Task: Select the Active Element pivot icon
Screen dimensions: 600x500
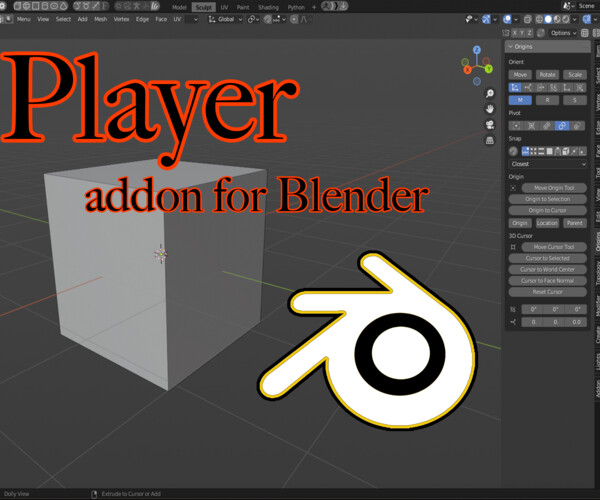Action: (x=578, y=126)
